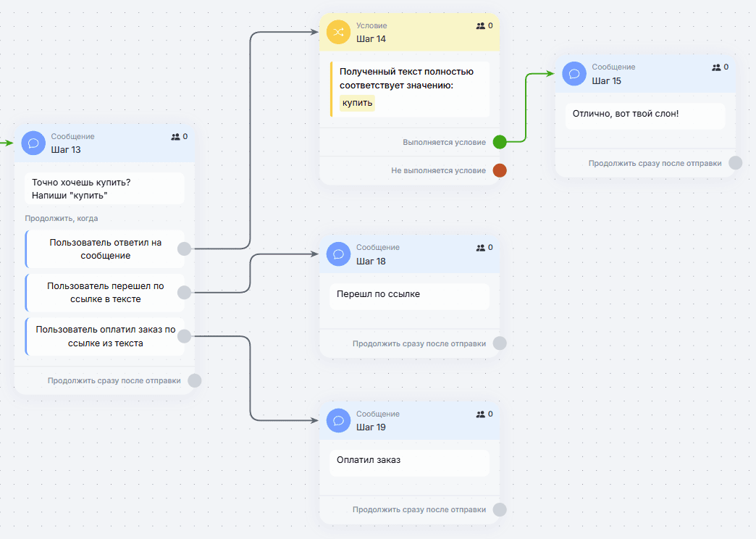This screenshot has width=756, height=539.
Task: Click the 'купить' condition value tag
Action: click(x=357, y=103)
